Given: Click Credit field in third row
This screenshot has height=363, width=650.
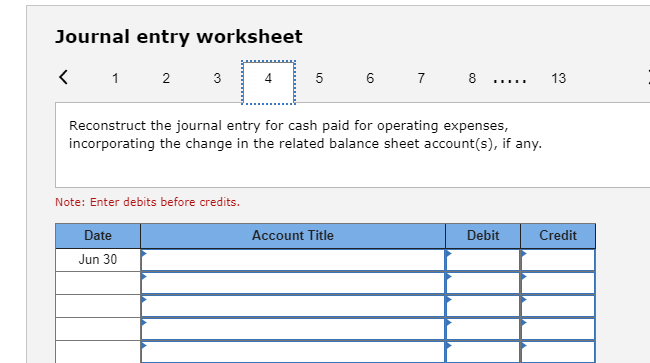Looking at the screenshot, I should (x=558, y=306).
